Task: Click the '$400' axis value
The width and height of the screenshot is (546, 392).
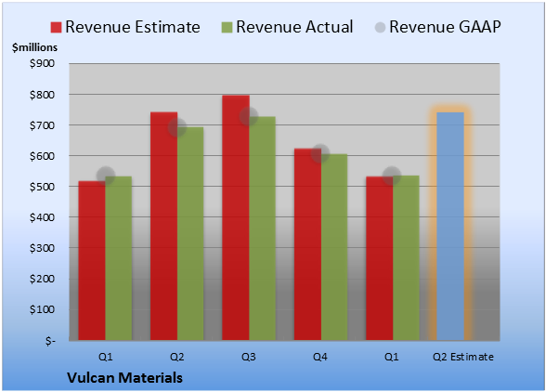Action: click(x=42, y=217)
